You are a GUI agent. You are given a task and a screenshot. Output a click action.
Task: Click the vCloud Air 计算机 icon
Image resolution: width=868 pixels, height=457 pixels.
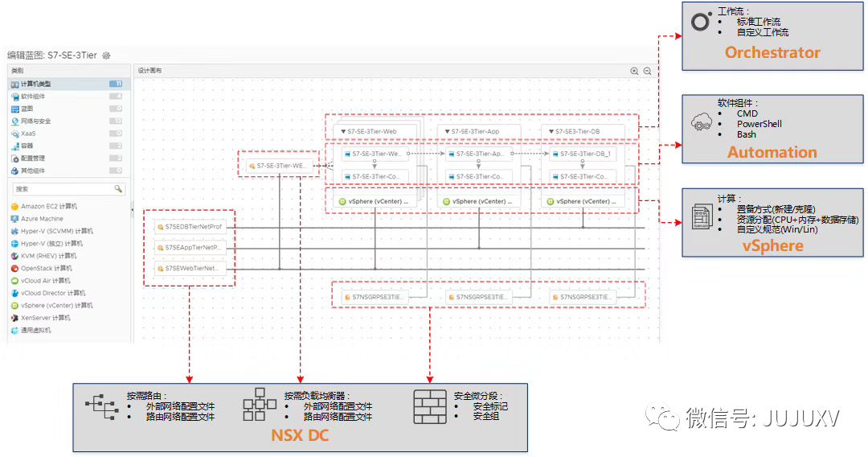point(15,281)
